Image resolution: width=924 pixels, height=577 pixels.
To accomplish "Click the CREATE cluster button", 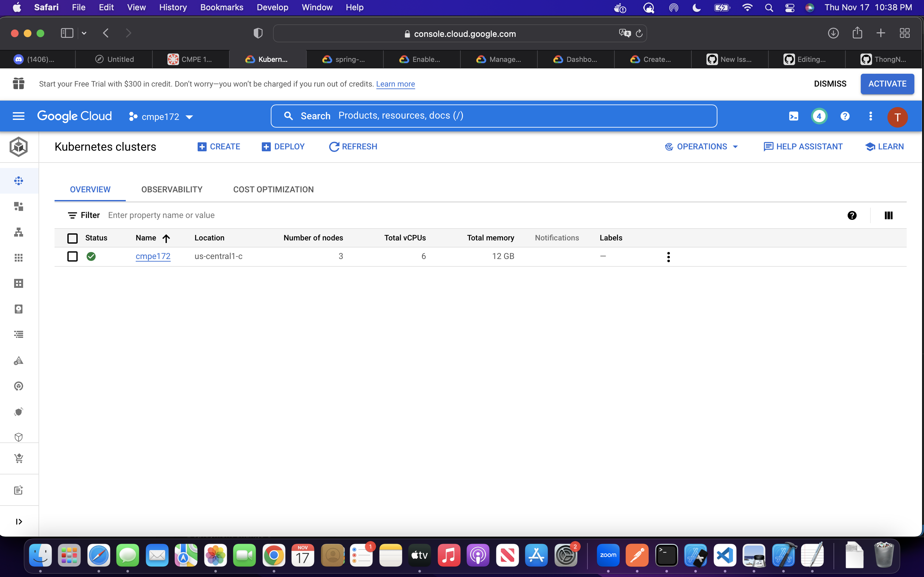I will (218, 146).
